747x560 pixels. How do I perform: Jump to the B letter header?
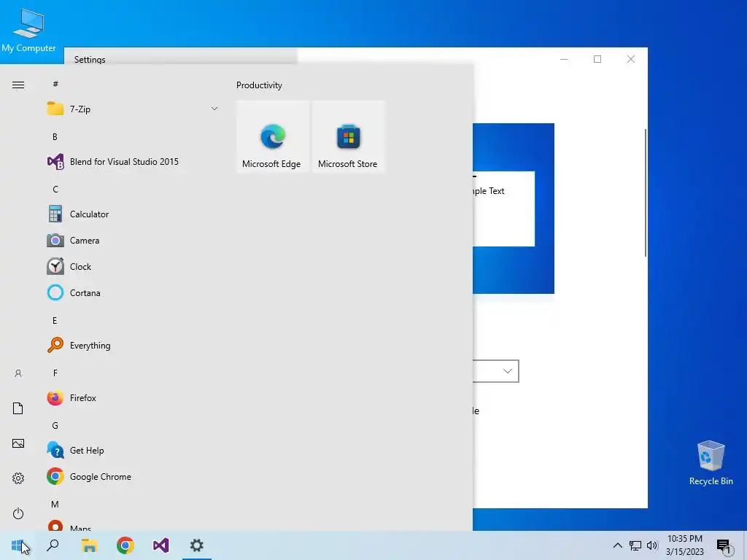point(55,136)
